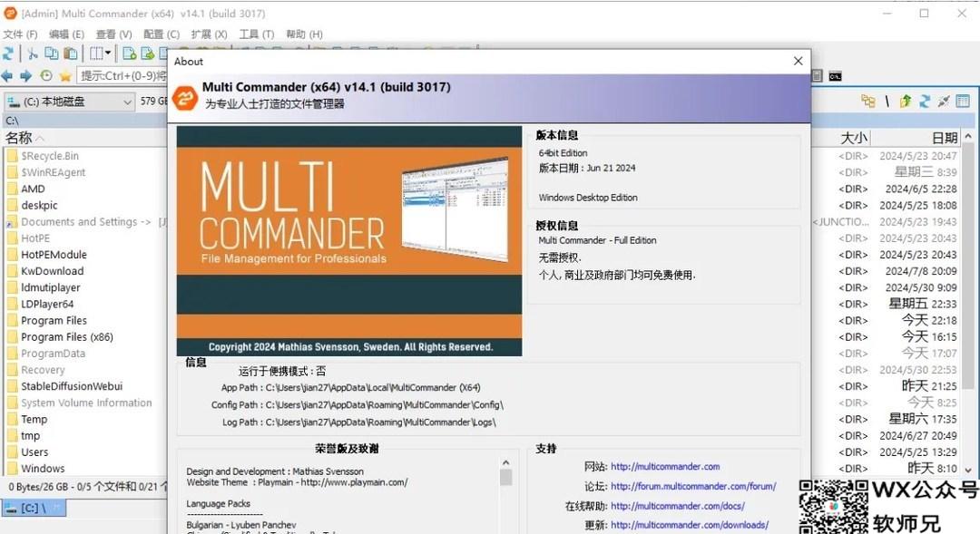Click the Multi Commander logo in About header
This screenshot has width=980, height=534.
point(185,97)
